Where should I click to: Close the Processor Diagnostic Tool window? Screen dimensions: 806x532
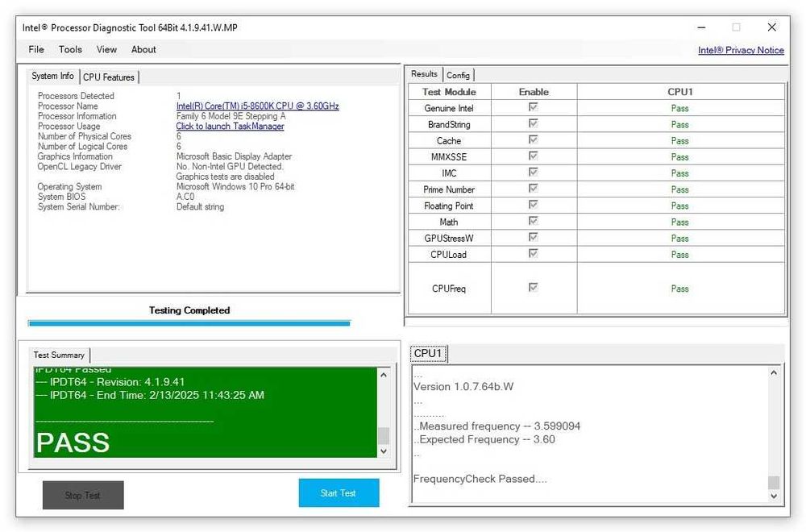771,27
